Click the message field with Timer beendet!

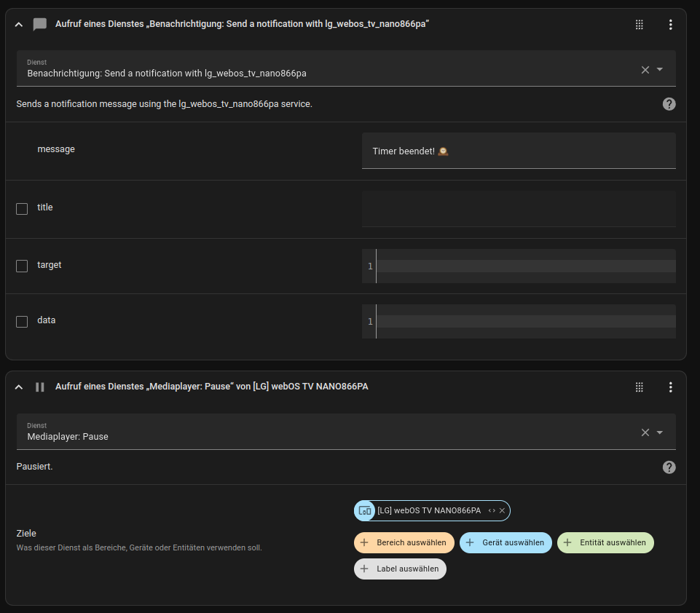click(x=518, y=151)
